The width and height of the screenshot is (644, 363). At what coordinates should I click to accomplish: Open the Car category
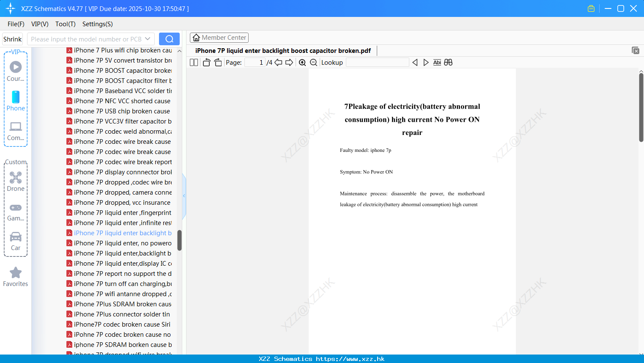(16, 241)
